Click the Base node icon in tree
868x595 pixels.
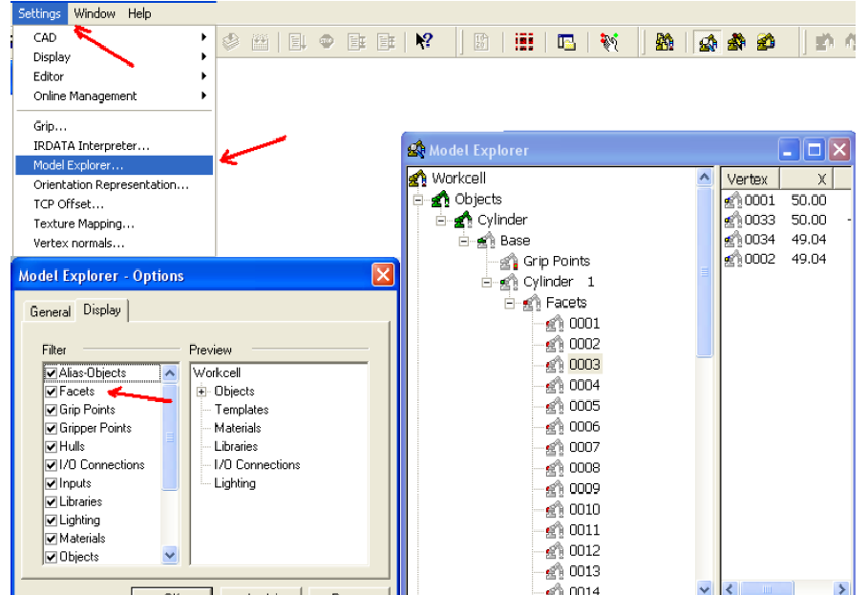486,241
